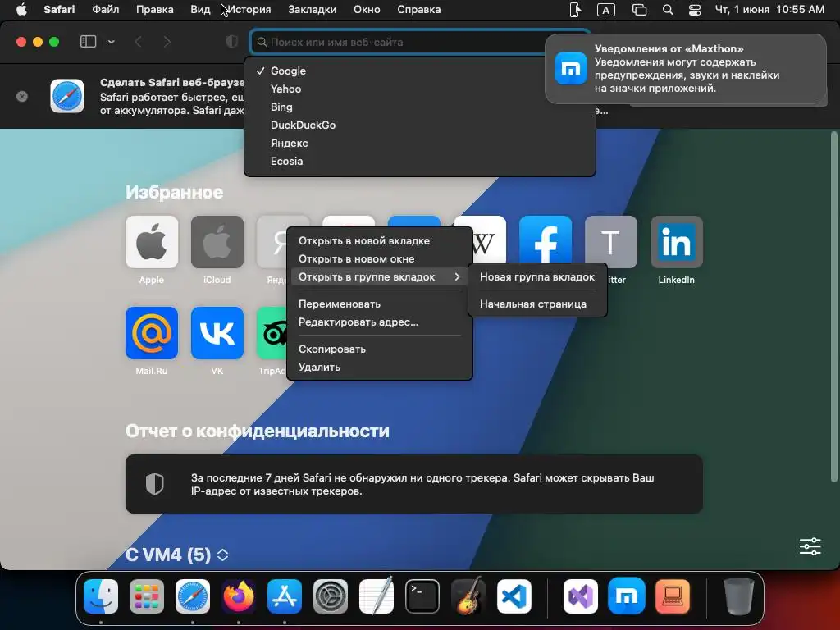Open start page customization sliders icon
Viewport: 840px width, 630px height.
point(810,546)
